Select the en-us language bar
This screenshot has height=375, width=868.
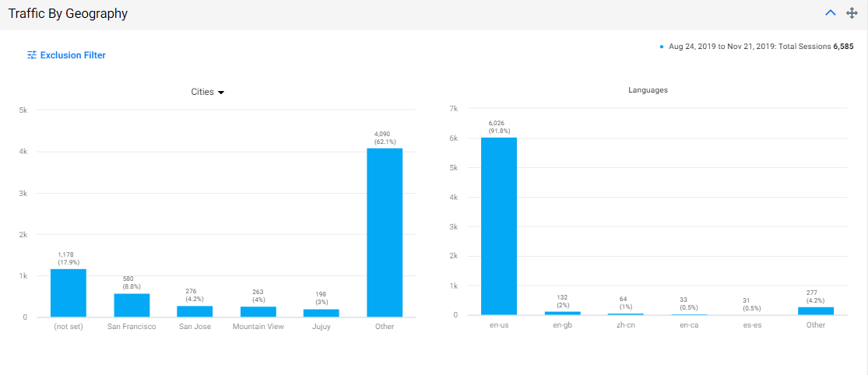(499, 226)
